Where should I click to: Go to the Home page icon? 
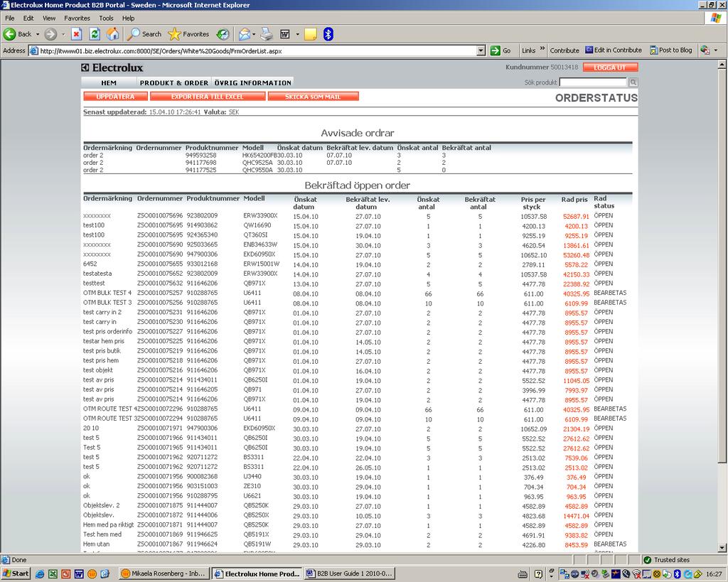113,34
